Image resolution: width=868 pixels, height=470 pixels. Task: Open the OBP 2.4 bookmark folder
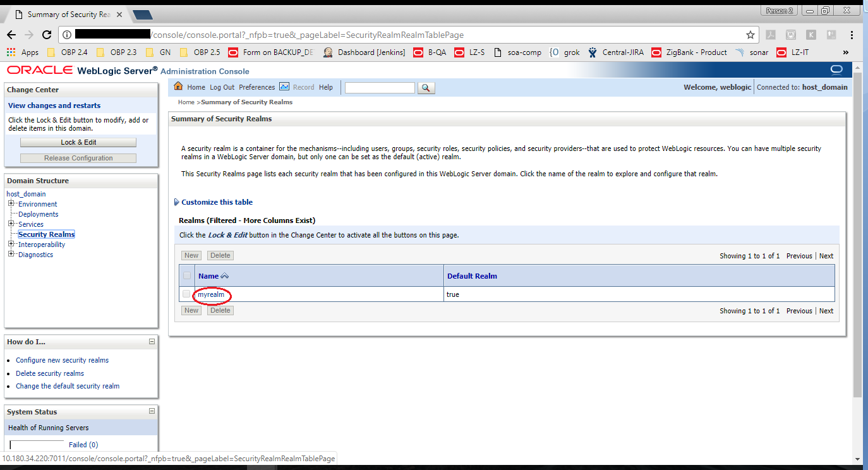[x=67, y=52]
